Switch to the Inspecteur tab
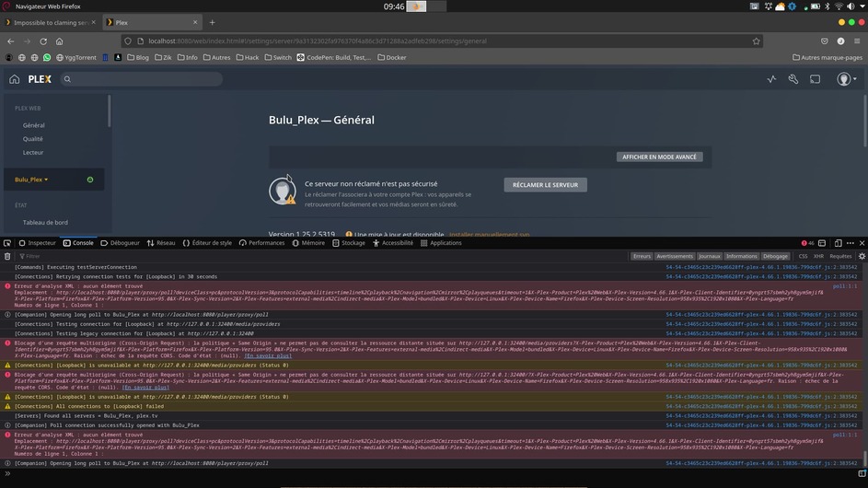Image resolution: width=868 pixels, height=488 pixels. click(x=38, y=242)
